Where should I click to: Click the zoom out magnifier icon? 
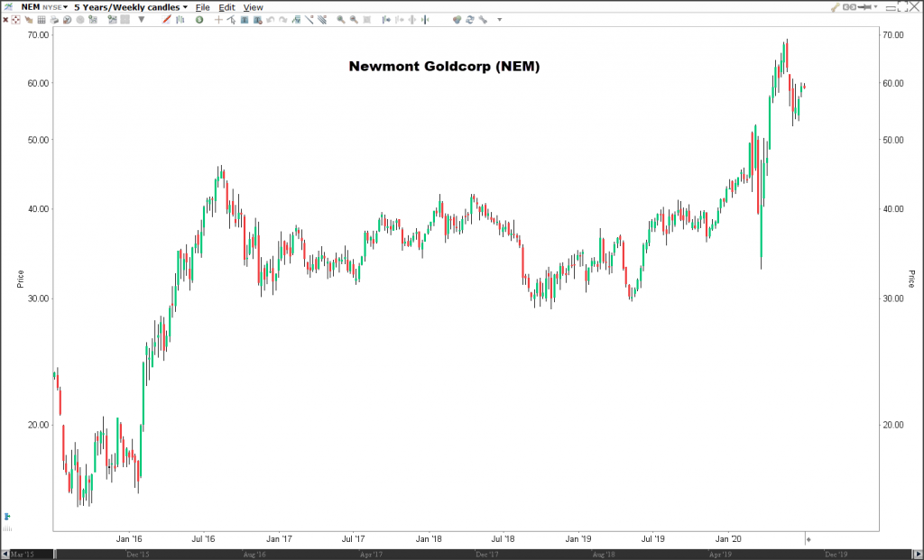(354, 20)
